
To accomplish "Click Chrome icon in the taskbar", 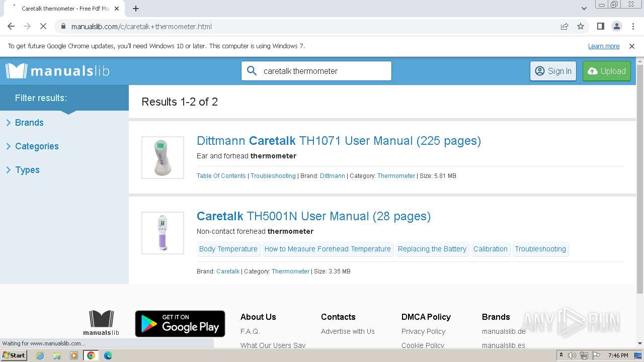I will (x=91, y=355).
